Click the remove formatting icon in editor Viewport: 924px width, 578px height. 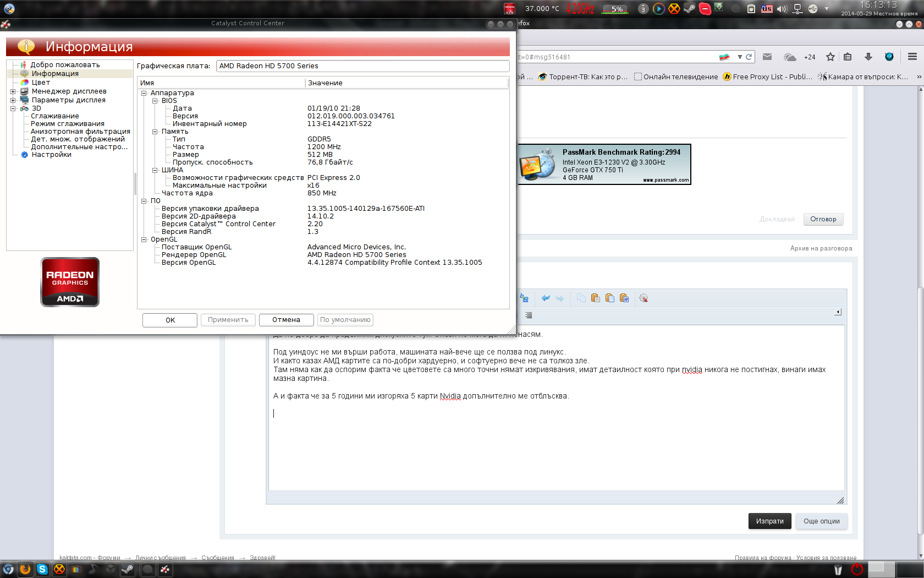click(x=643, y=298)
